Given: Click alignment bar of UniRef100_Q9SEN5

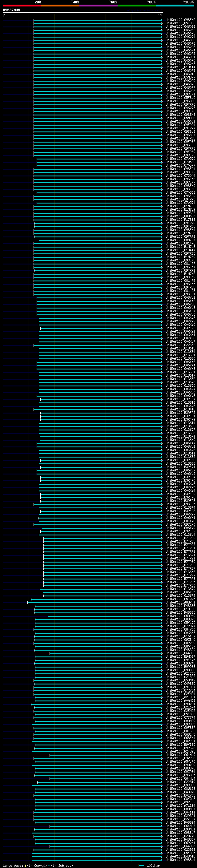Looking at the screenshot, I should [x=98, y=20].
